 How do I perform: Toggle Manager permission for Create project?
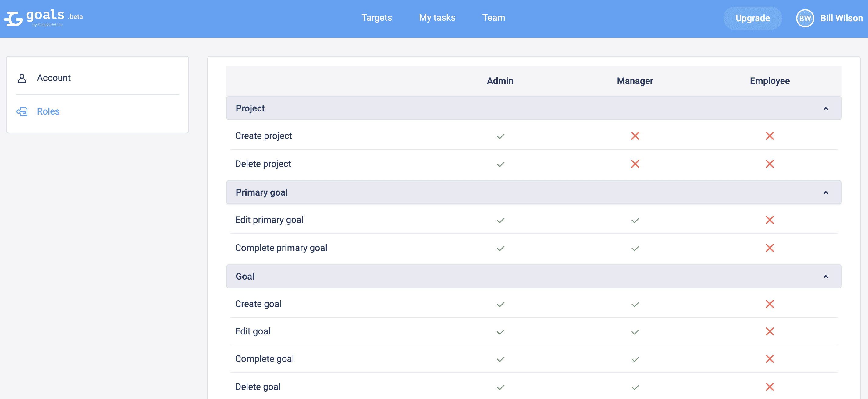pyautogui.click(x=635, y=136)
